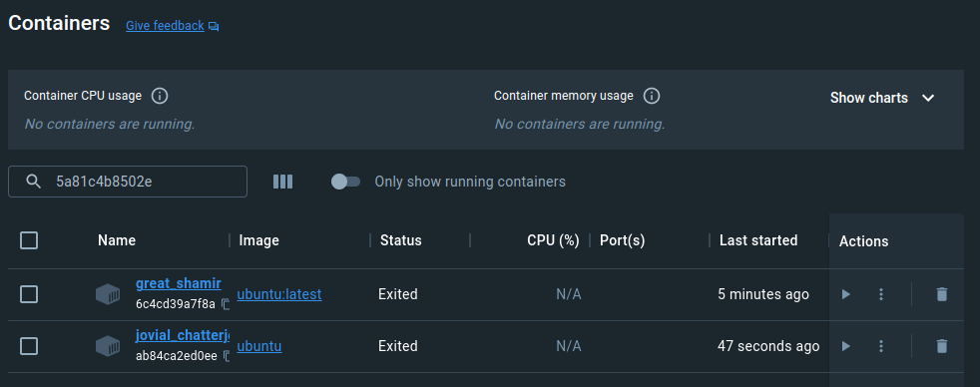Screen dimensions: 980x387
Task: Click the Container memory usage label
Action: (x=564, y=96)
